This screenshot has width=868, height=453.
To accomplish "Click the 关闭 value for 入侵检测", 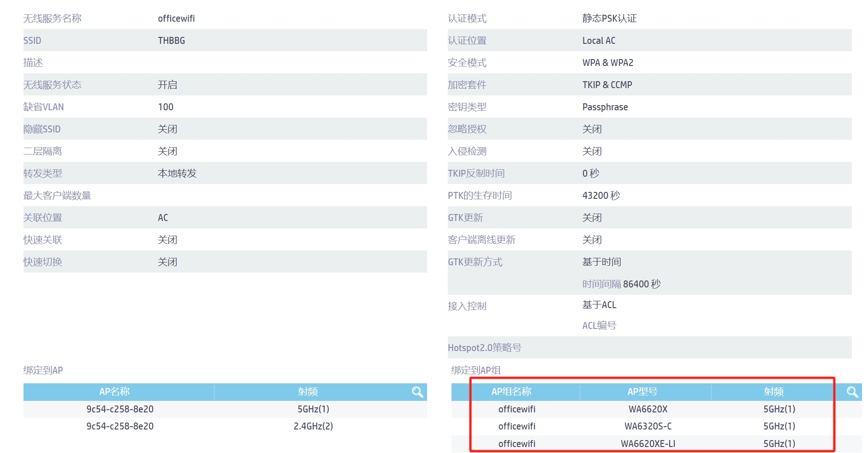I will click(592, 151).
